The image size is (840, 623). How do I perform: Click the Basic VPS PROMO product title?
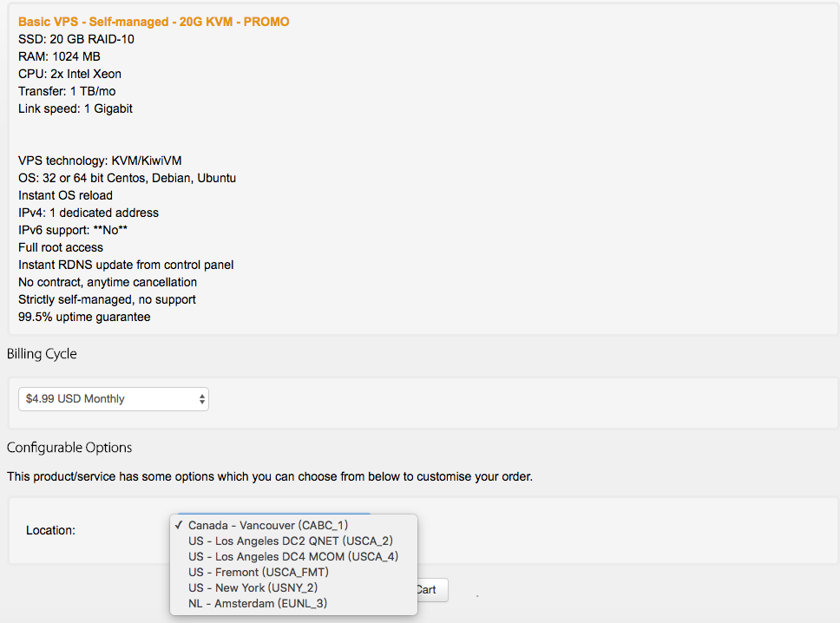pyautogui.click(x=154, y=22)
